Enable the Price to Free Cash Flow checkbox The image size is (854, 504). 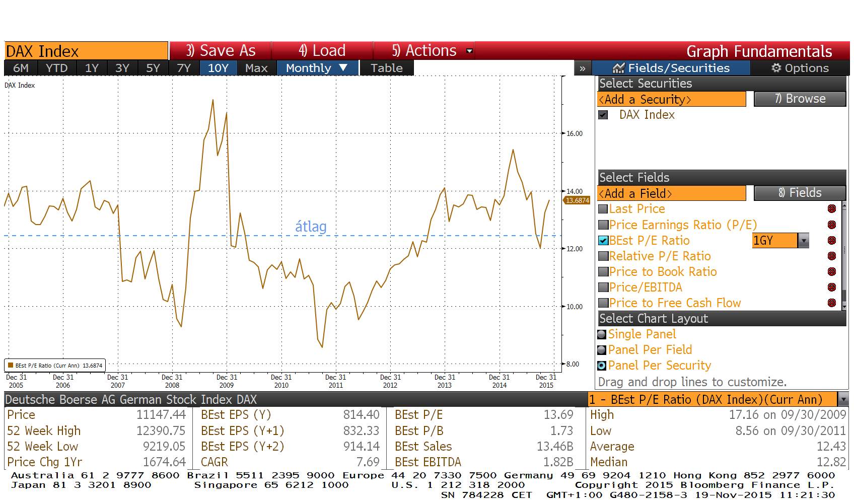(603, 303)
